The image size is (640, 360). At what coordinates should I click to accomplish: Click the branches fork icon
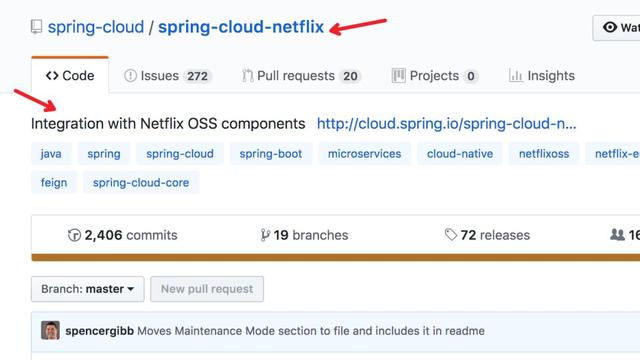pos(265,235)
